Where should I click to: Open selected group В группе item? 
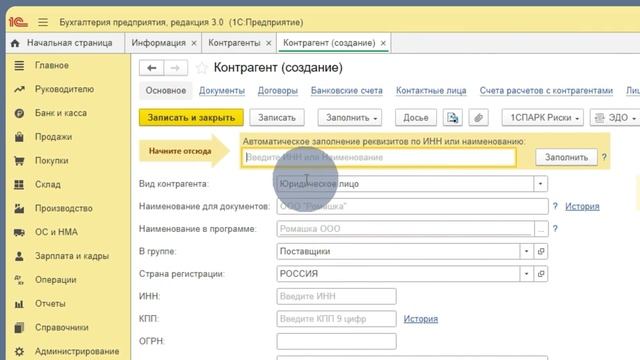[x=541, y=251]
